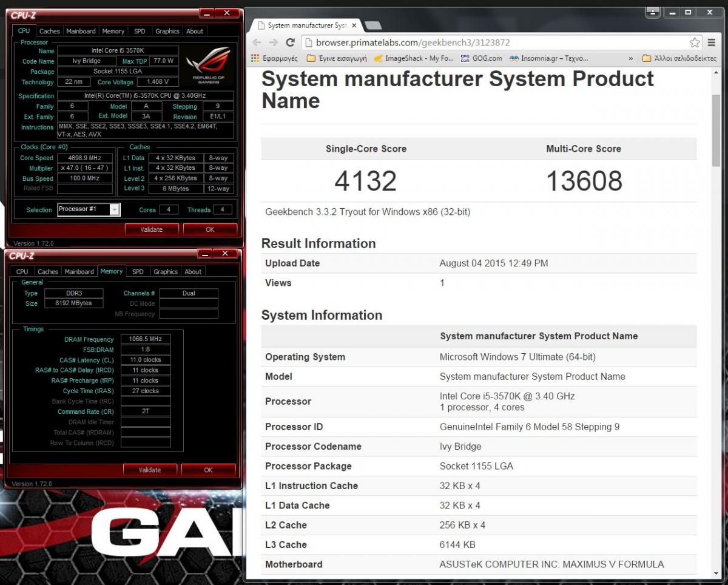This screenshot has width=728, height=585.
Task: Click the Max TDP 77.0 W value
Action: click(163, 61)
